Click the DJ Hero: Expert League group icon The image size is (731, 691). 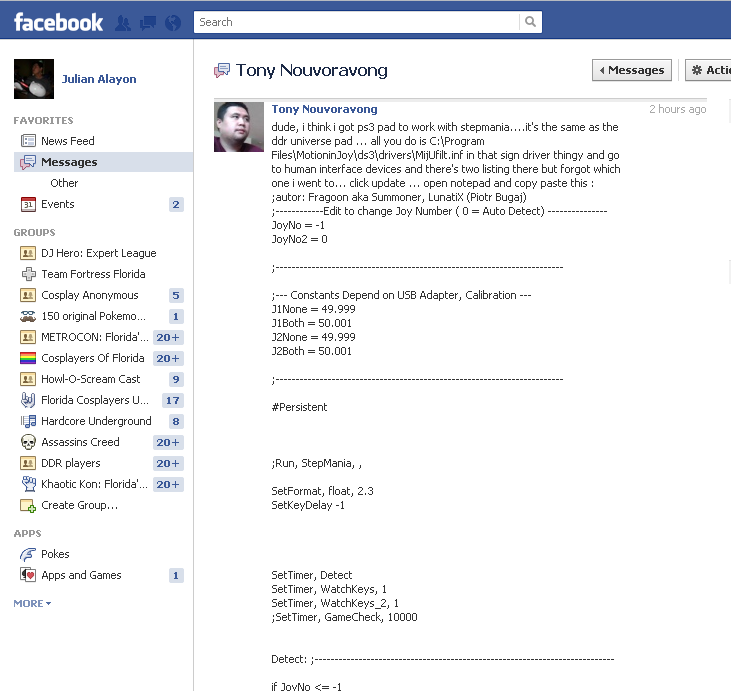(x=28, y=253)
